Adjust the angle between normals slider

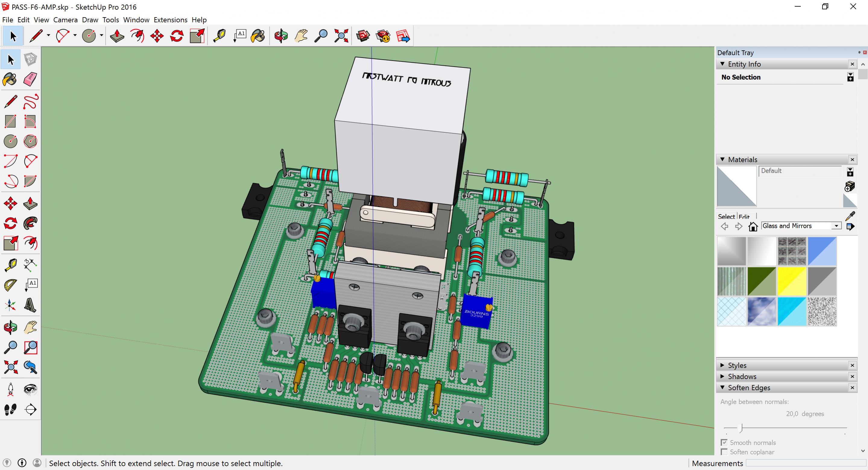click(741, 428)
